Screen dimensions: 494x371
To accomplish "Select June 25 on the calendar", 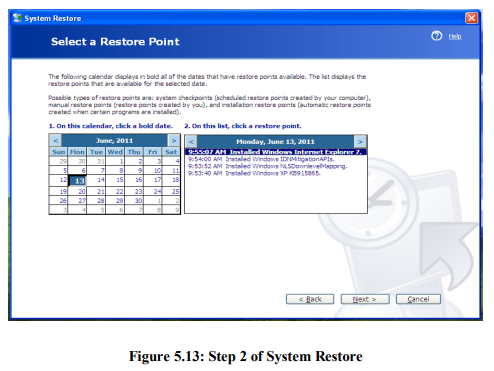I will point(171,191).
